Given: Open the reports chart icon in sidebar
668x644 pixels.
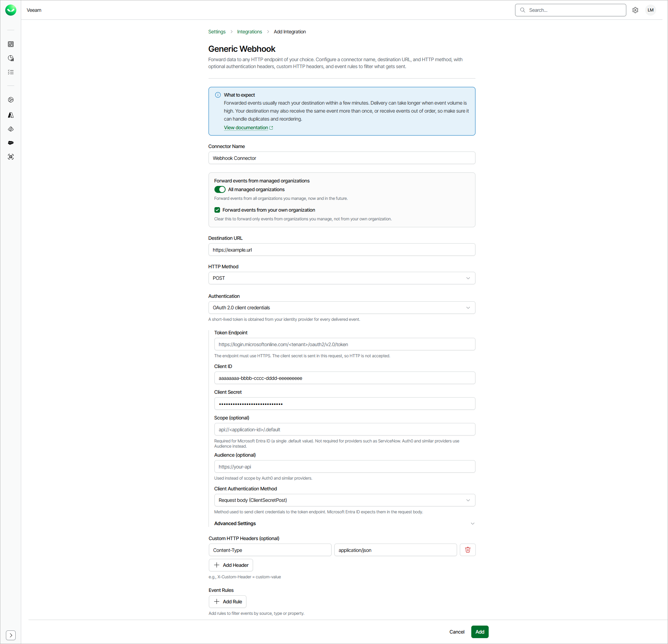Looking at the screenshot, I should point(11,58).
